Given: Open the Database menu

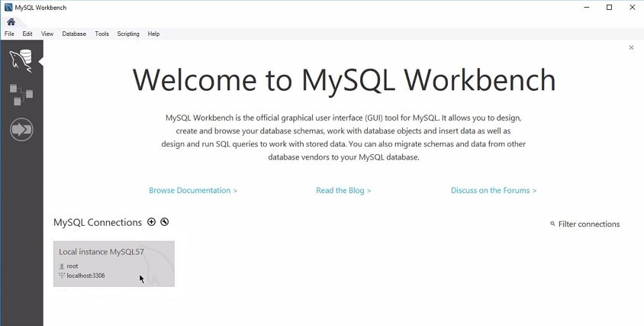Looking at the screenshot, I should coord(74,34).
